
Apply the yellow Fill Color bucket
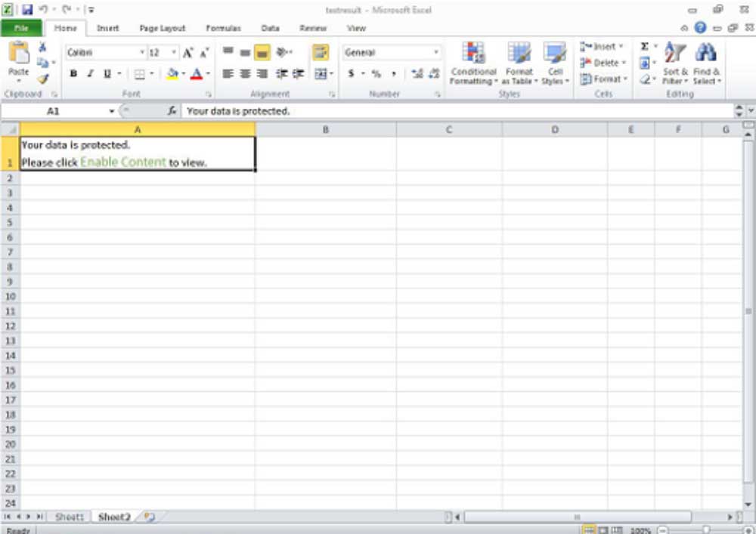pyautogui.click(x=172, y=74)
